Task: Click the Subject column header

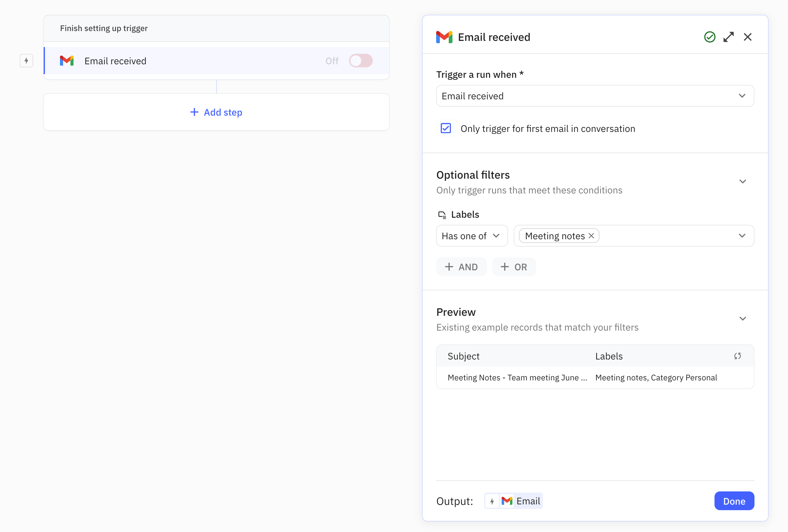Action: (464, 356)
